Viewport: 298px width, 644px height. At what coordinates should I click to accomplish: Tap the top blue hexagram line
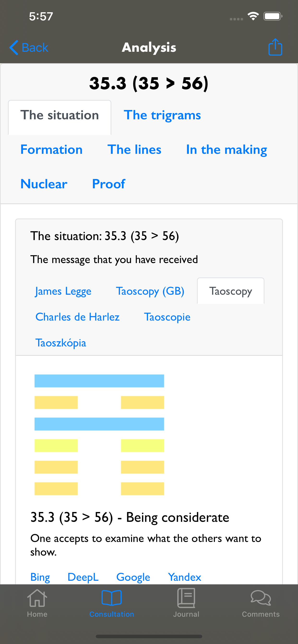99,381
